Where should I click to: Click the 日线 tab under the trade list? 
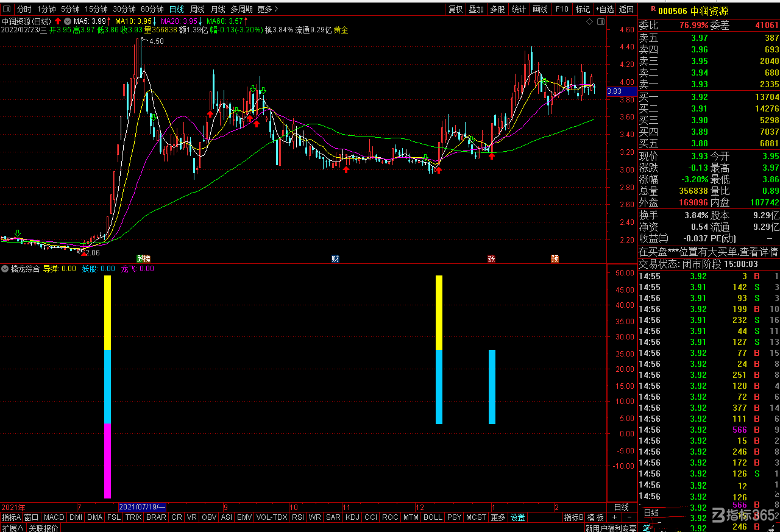pos(651,512)
